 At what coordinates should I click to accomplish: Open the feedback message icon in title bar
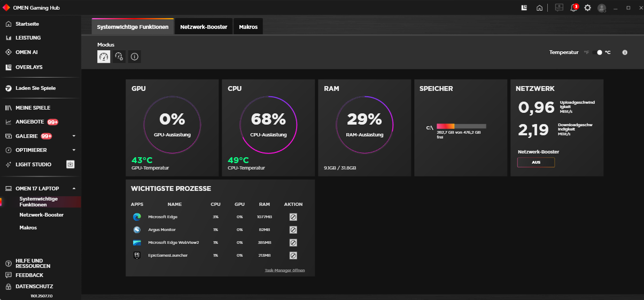(559, 8)
